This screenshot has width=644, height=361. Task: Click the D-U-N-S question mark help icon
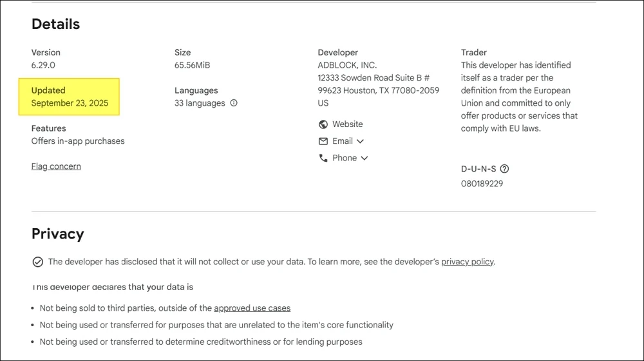click(x=504, y=169)
